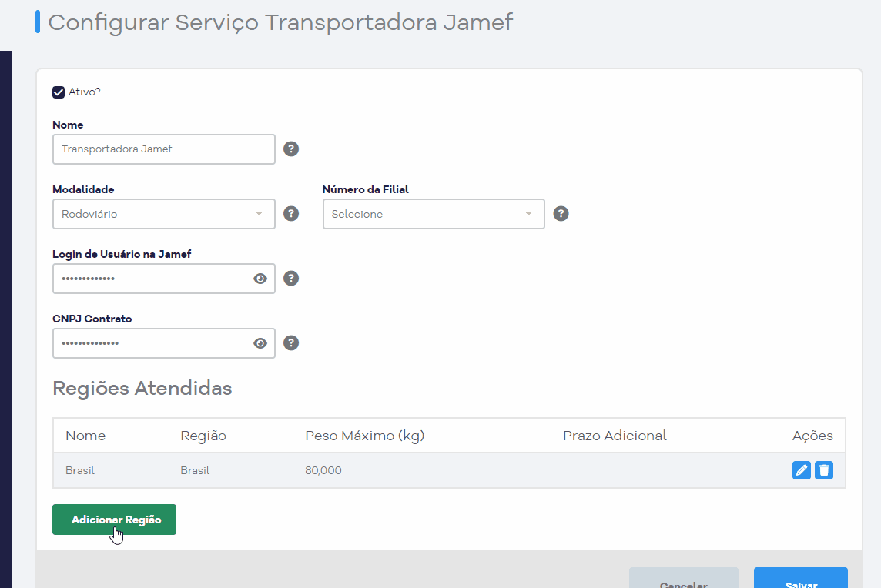
Task: Click the Salvar button
Action: point(801,579)
